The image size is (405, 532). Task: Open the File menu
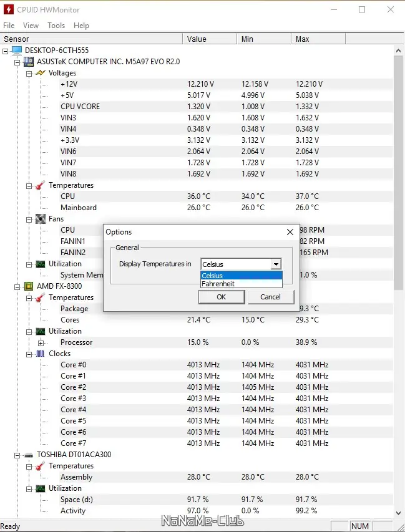[9, 26]
